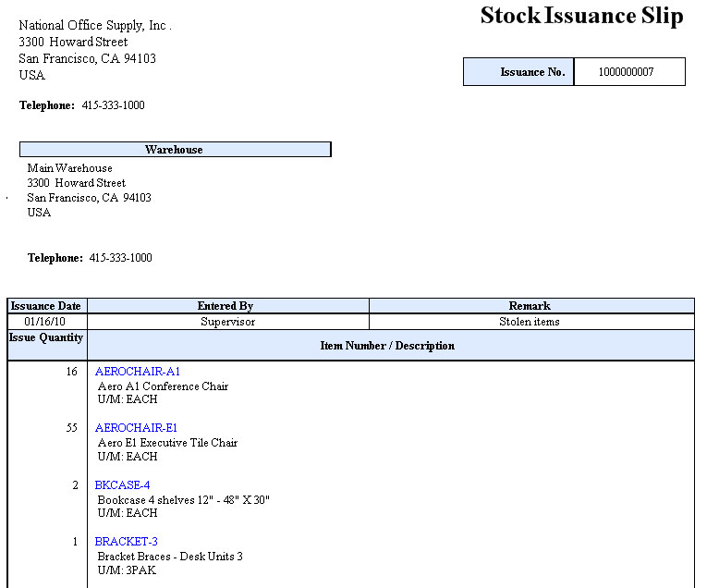707x588 pixels.
Task: Click the Issuance Date column header
Action: point(46,306)
